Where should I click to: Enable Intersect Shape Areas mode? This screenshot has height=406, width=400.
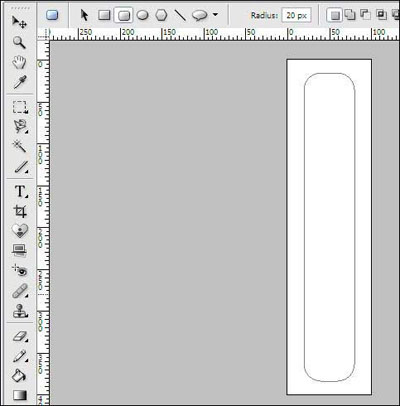coord(381,14)
